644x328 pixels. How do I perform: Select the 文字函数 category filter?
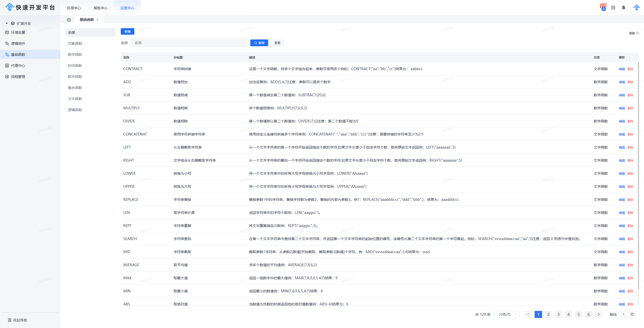[75, 99]
